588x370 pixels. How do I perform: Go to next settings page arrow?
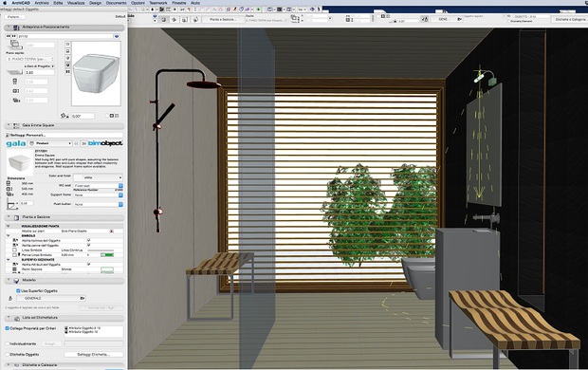(84, 143)
